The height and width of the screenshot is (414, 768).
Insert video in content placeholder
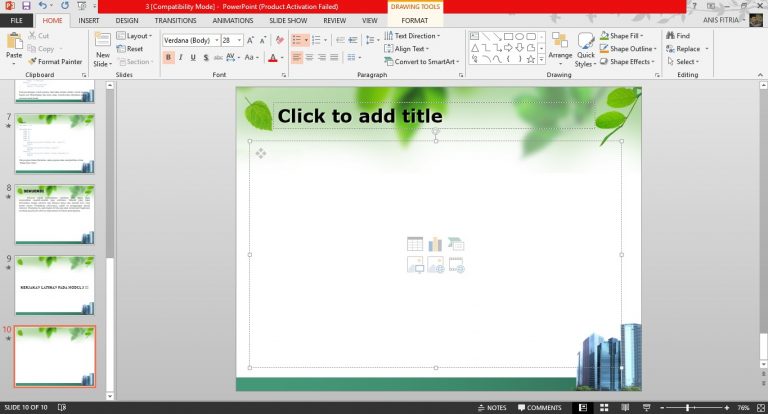(456, 265)
